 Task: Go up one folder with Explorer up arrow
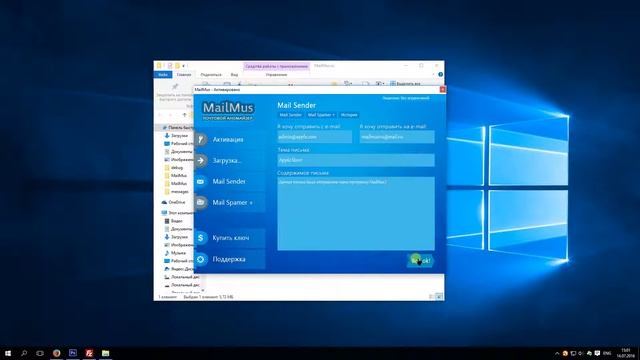click(184, 115)
